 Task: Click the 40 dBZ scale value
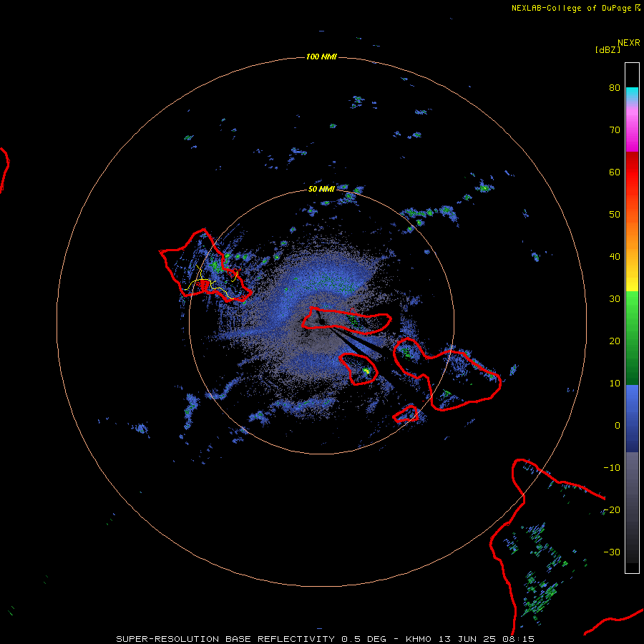[x=615, y=257]
